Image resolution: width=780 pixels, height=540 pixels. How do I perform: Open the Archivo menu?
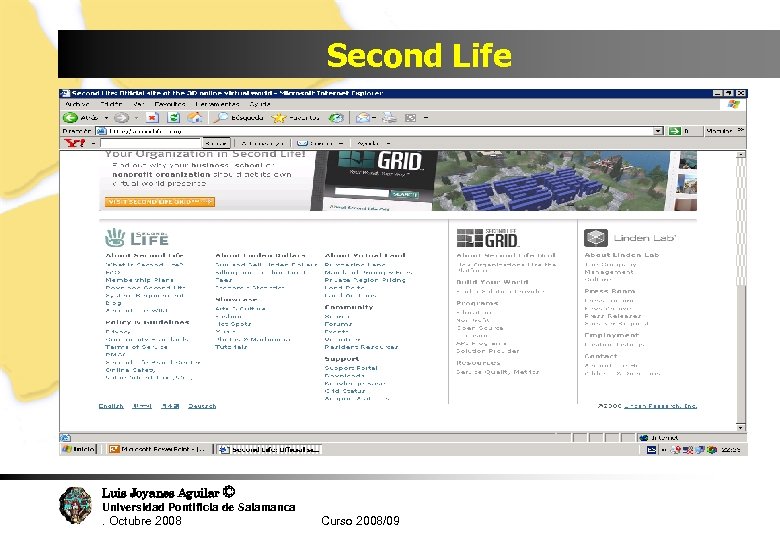point(77,104)
